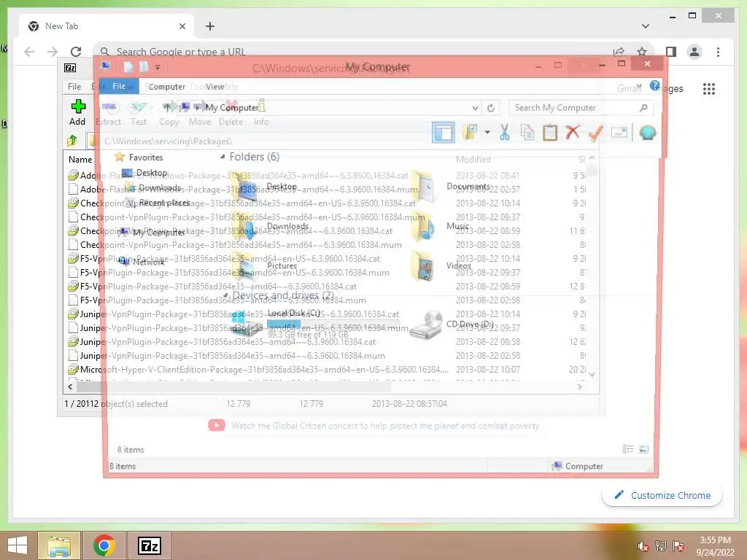Select the Chrome New Tab tab
The width and height of the screenshot is (747, 560).
pyautogui.click(x=107, y=26)
